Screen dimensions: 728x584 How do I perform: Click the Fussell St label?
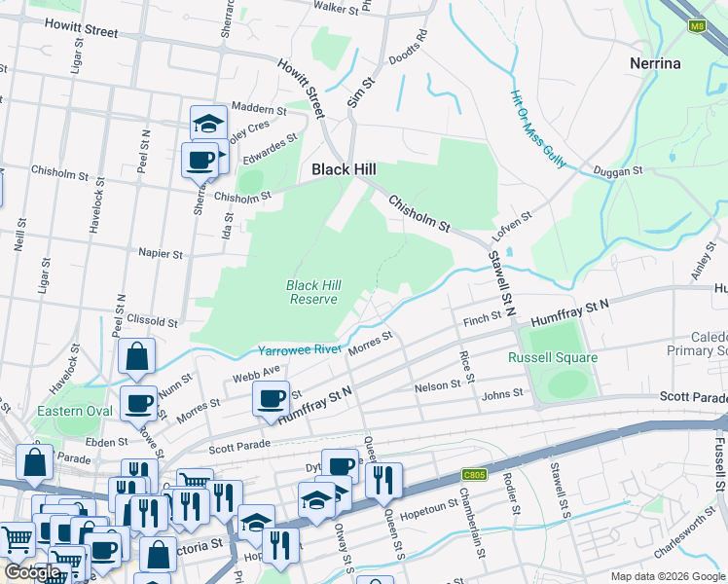[719, 464]
